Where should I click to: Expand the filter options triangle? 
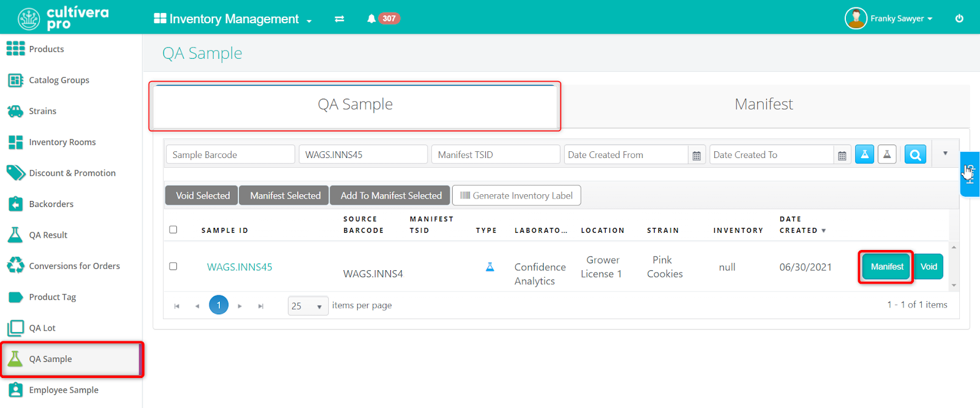pyautogui.click(x=945, y=153)
